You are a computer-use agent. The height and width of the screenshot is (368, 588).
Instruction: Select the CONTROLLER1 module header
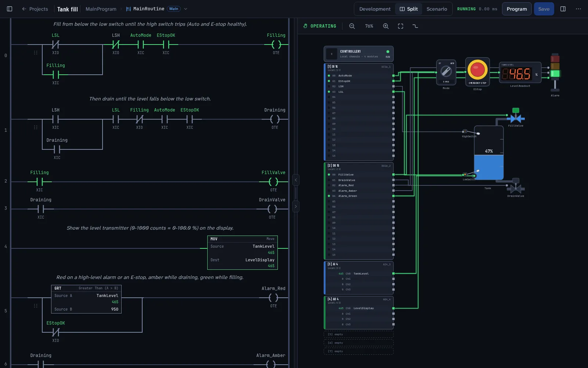(359, 54)
